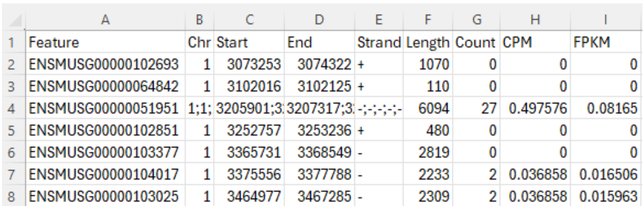The image size is (644, 209).
Task: Select row 1 header
Action: (x=12, y=43)
